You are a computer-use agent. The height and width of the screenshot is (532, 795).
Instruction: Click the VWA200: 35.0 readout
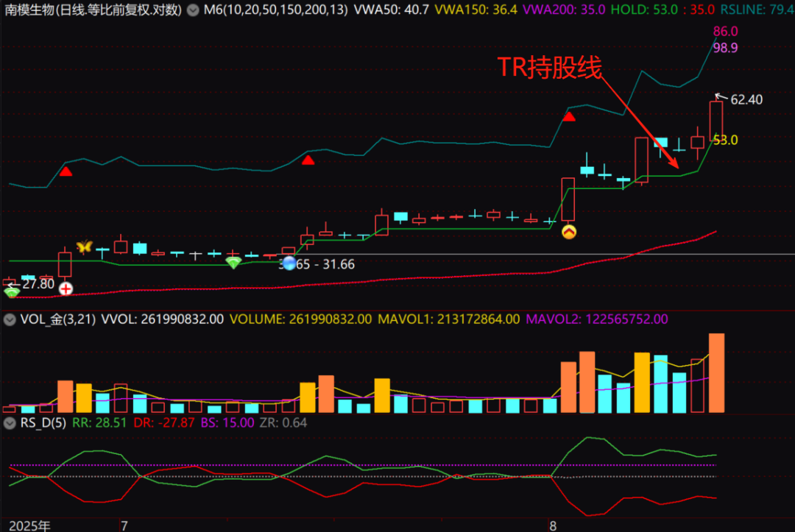click(x=564, y=10)
